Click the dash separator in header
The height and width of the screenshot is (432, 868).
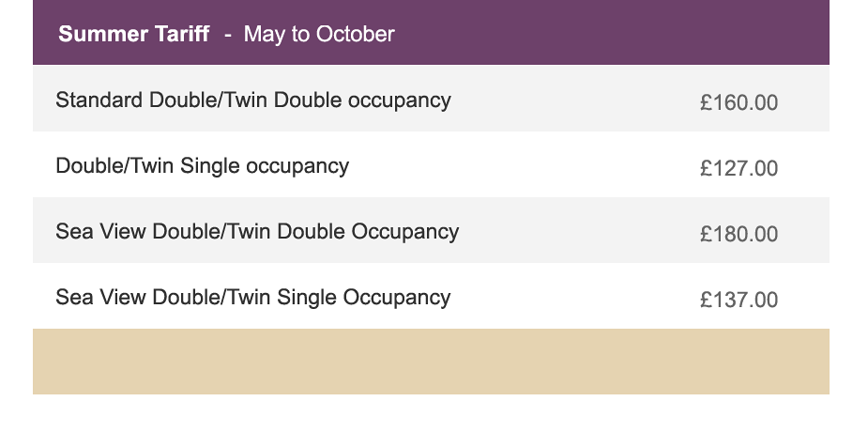pyautogui.click(x=227, y=35)
